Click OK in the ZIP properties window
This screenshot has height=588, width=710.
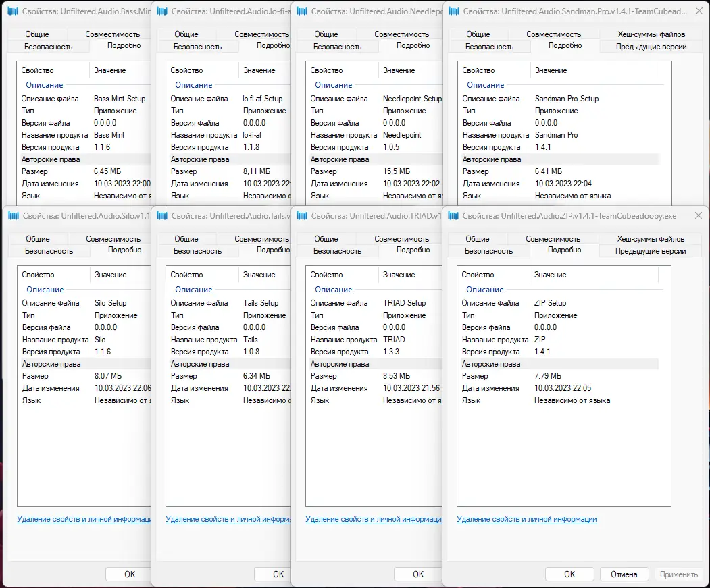(569, 574)
